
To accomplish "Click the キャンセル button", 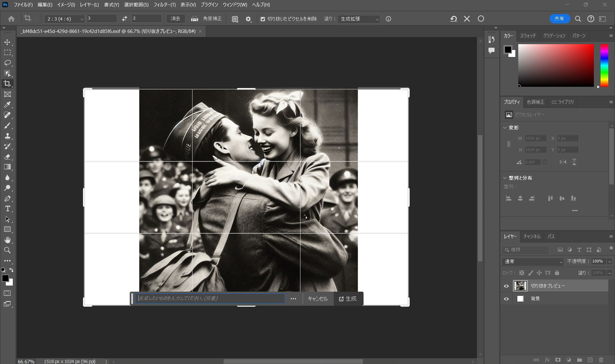I will pyautogui.click(x=317, y=298).
